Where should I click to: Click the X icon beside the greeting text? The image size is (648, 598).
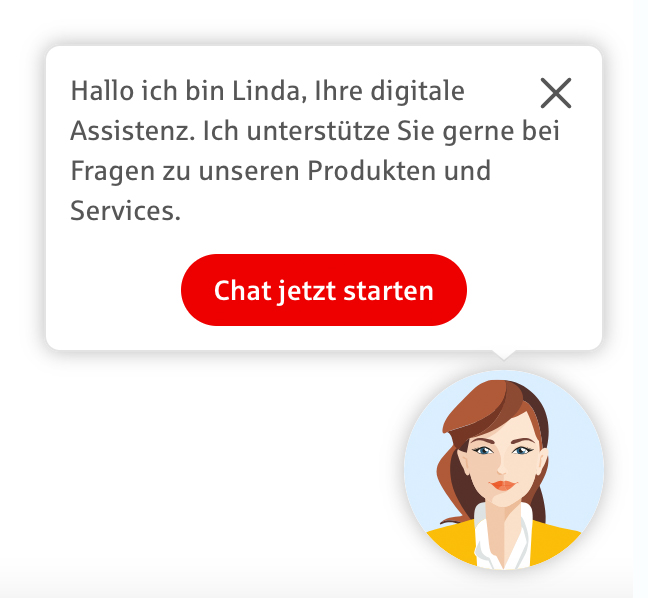tap(556, 93)
